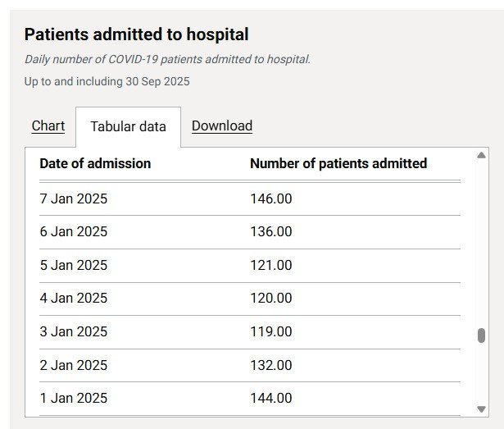This screenshot has width=504, height=429.
Task: Open the Download tab
Action: pyautogui.click(x=221, y=126)
